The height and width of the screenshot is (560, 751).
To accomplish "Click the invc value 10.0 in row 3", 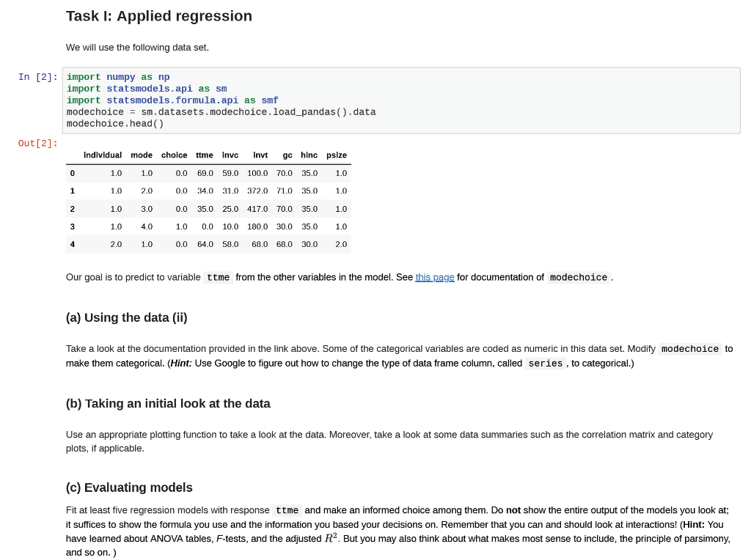I will (230, 227).
